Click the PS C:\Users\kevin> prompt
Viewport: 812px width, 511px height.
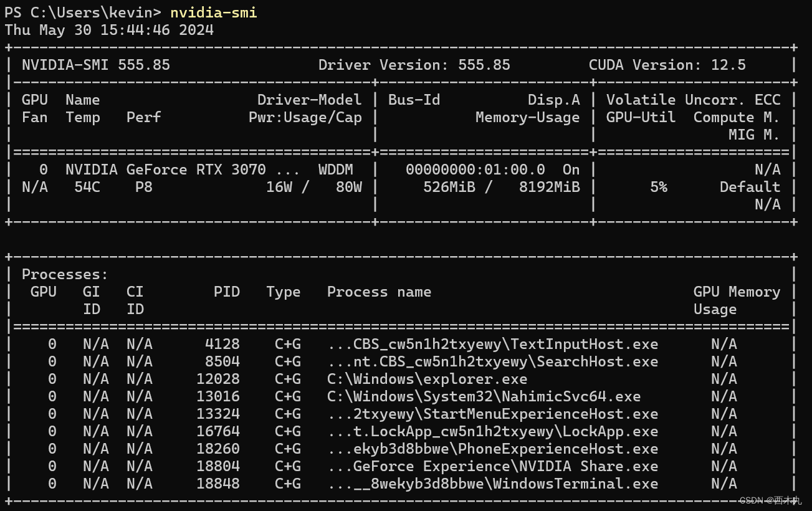[83, 12]
